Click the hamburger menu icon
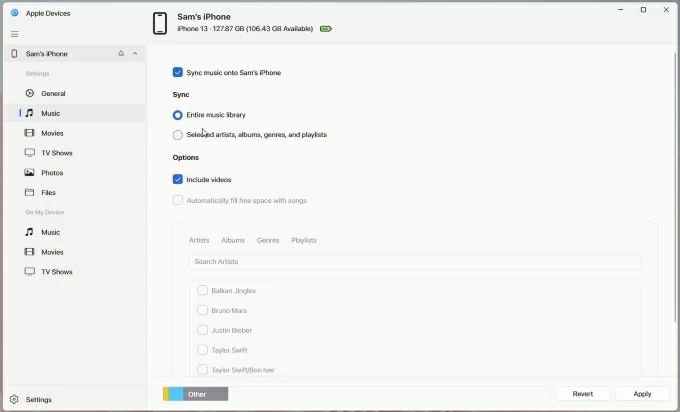 click(14, 34)
